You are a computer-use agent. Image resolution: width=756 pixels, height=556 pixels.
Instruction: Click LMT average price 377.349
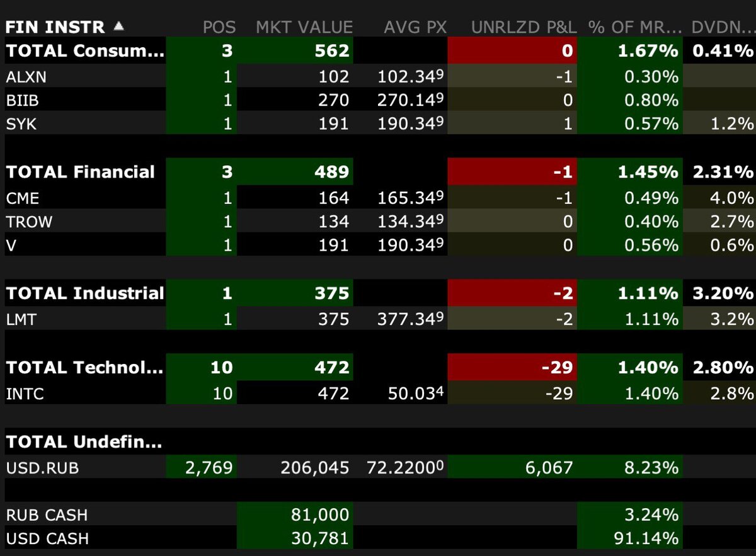411,319
